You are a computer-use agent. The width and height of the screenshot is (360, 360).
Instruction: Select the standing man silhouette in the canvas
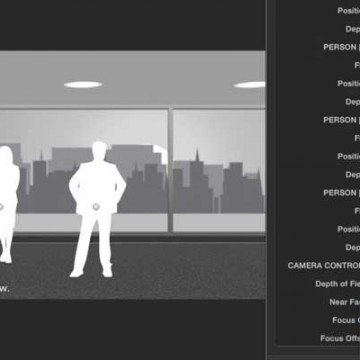tap(97, 209)
